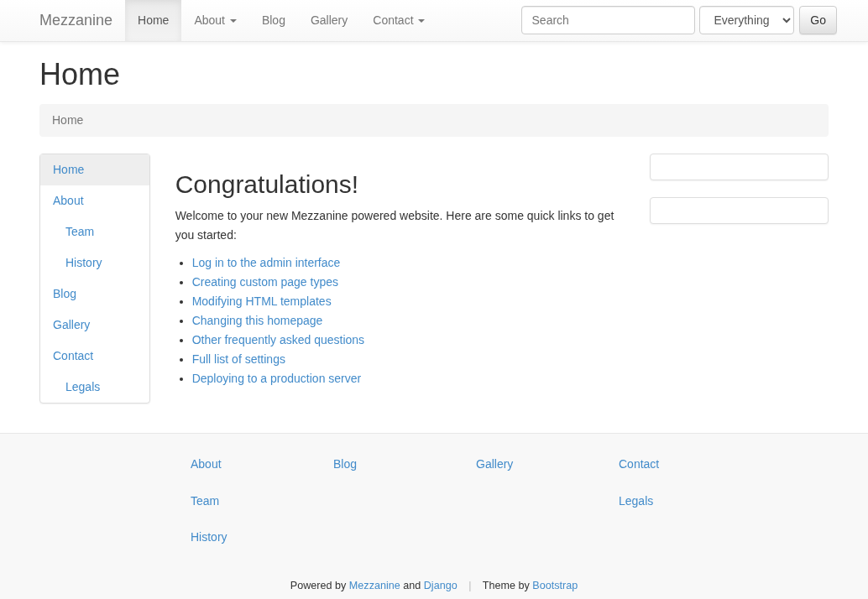Open the Everything search filter dropdown
The image size is (868, 599).
coord(745,20)
